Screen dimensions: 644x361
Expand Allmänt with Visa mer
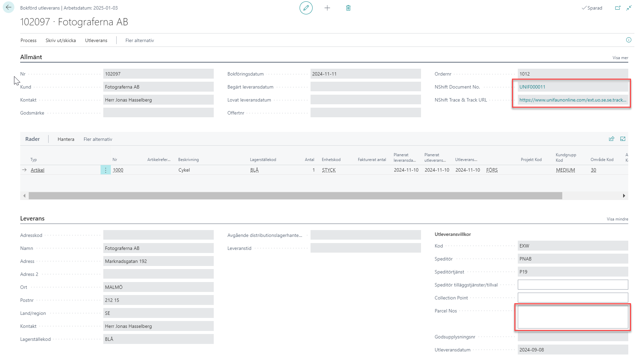(620, 58)
